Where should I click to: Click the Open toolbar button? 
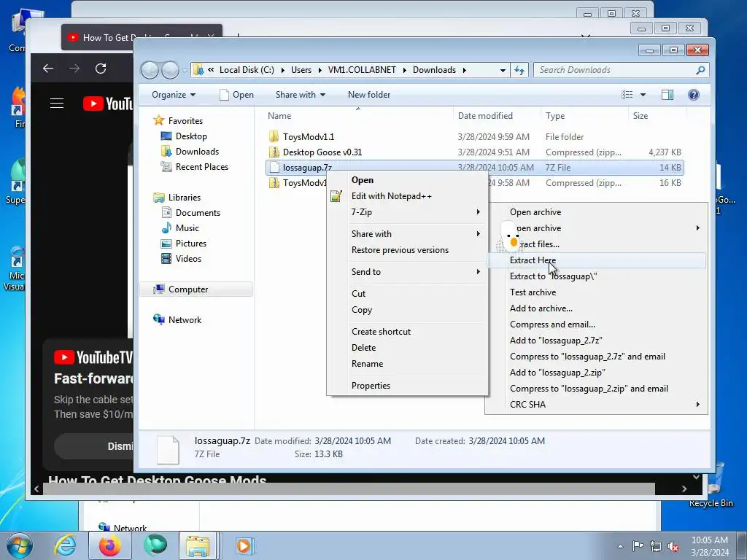pyautogui.click(x=236, y=95)
